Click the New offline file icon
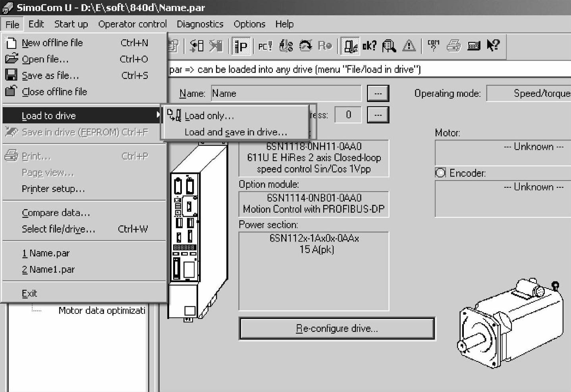This screenshot has width=571, height=392. pos(12,43)
